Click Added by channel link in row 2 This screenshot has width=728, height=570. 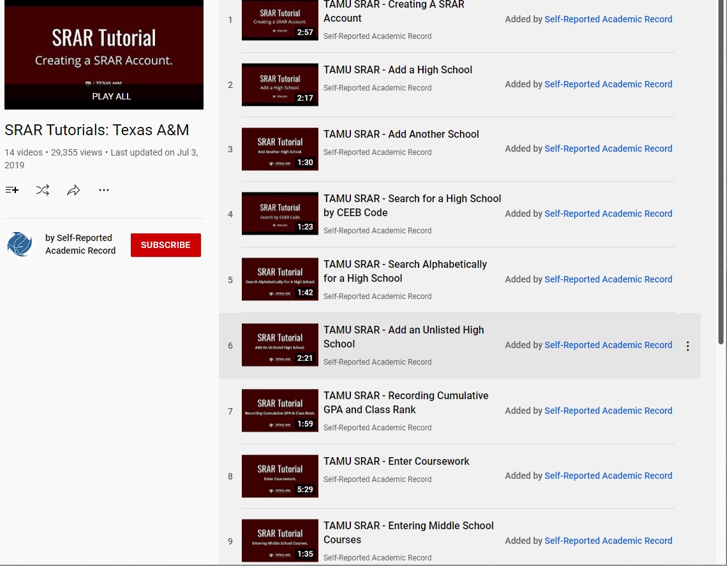(608, 84)
